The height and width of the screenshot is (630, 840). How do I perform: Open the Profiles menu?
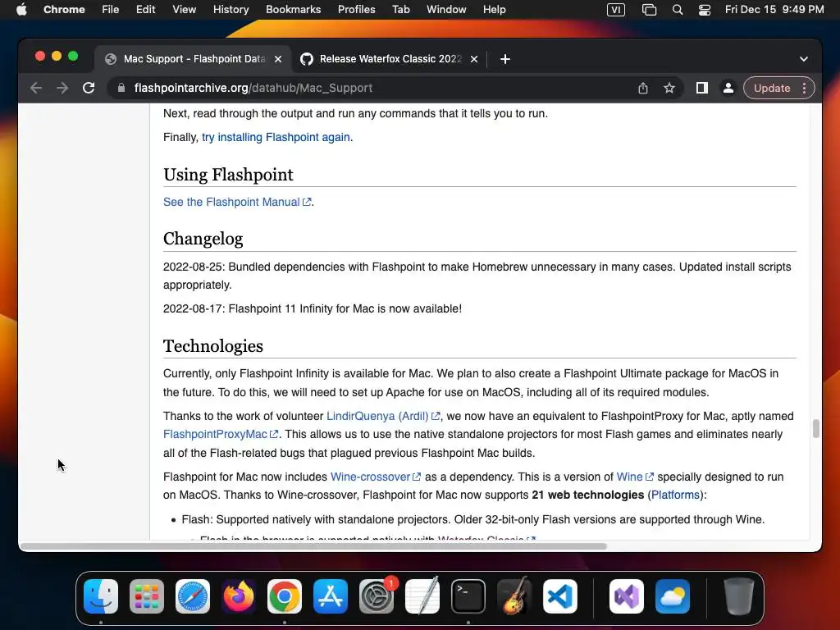356,10
